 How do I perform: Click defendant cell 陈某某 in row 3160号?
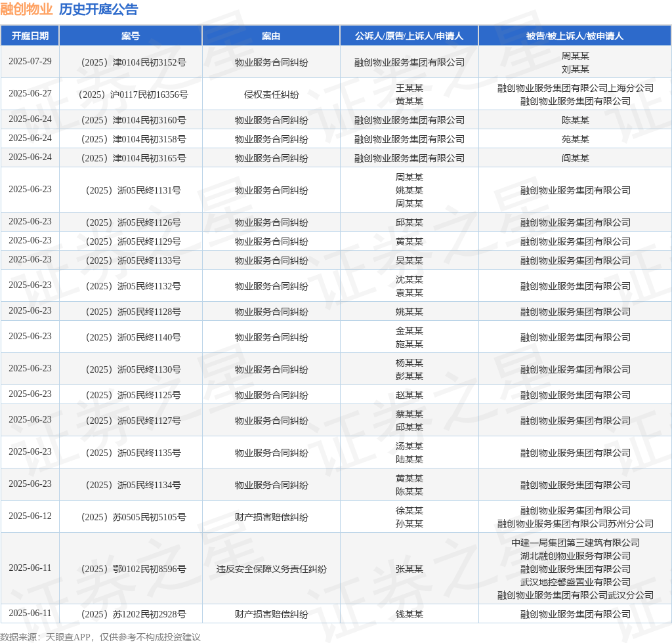click(x=575, y=120)
